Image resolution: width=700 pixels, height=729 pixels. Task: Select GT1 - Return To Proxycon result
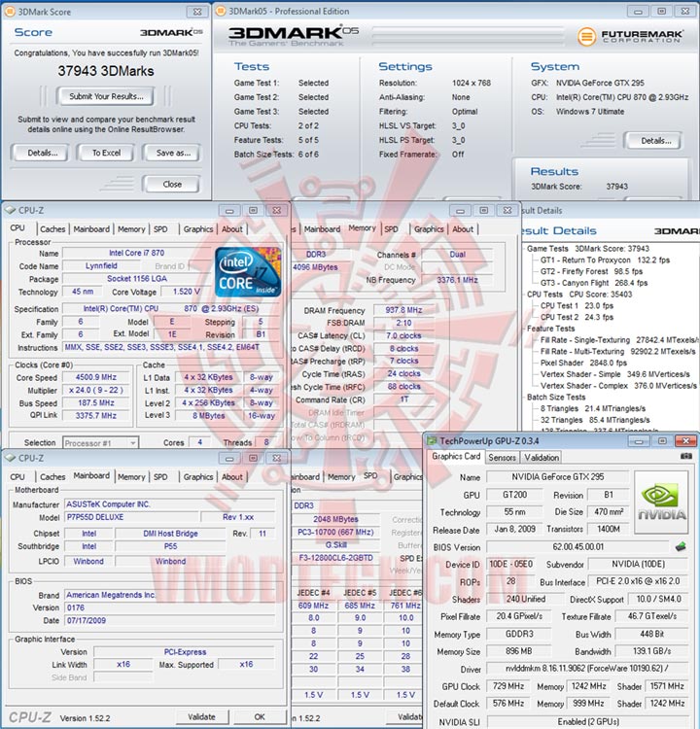(x=605, y=260)
